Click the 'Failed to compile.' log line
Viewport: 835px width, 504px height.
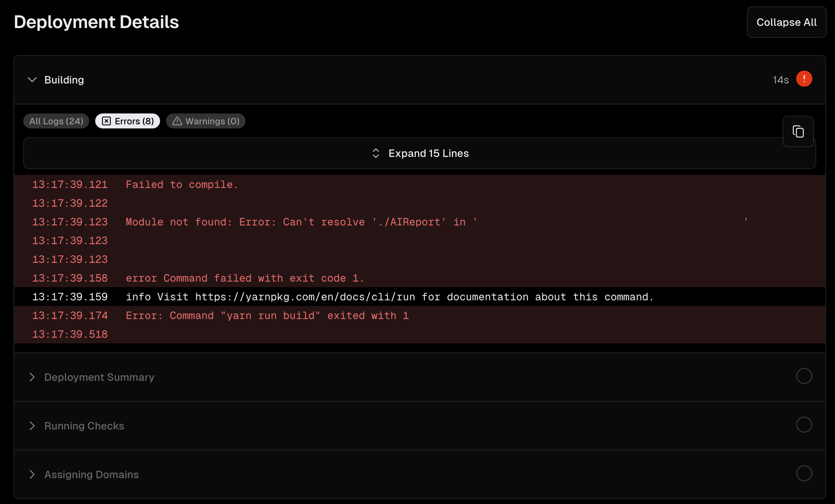coord(420,185)
